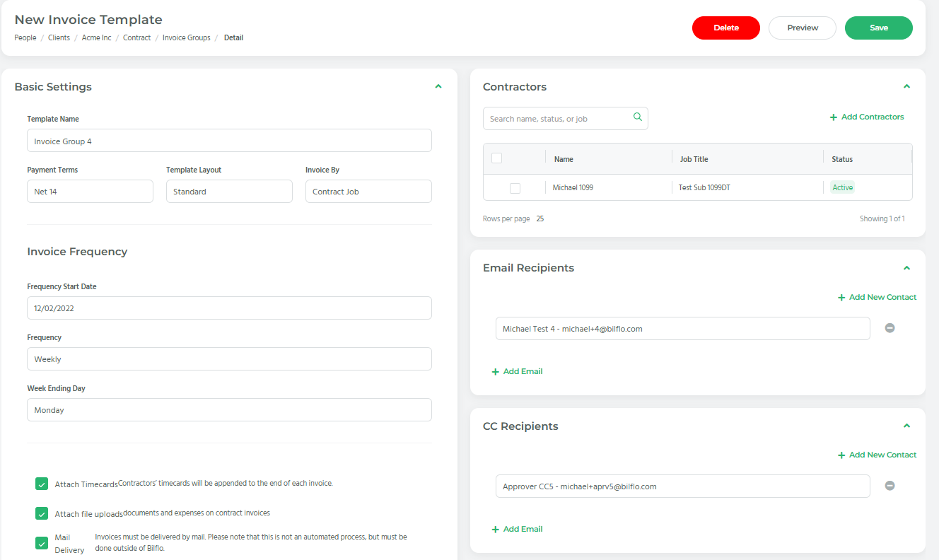939x560 pixels.
Task: Collapse the Email Recipients panel
Action: 907,268
